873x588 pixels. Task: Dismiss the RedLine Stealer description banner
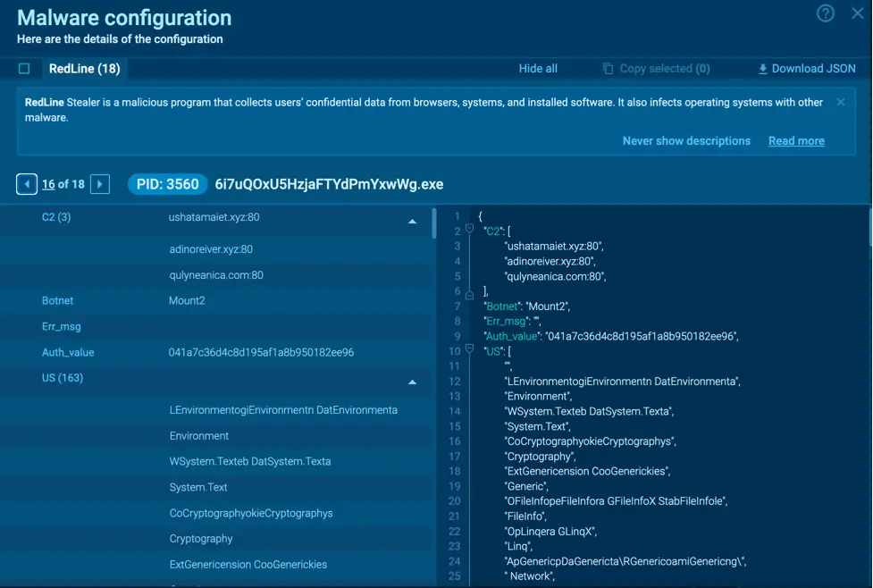pyautogui.click(x=841, y=102)
